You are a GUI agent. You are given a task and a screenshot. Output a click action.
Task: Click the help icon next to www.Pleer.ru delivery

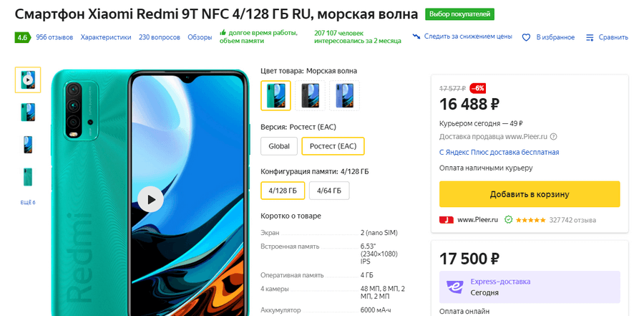(x=554, y=137)
